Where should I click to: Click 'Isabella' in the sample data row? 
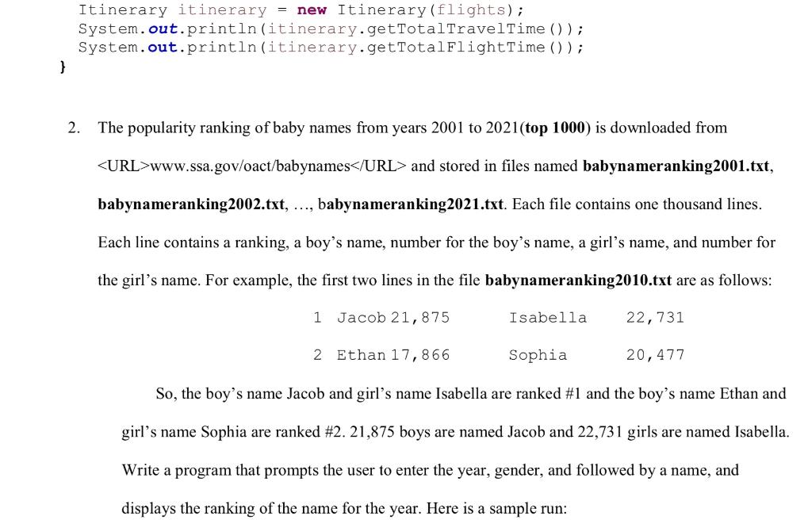(547, 318)
